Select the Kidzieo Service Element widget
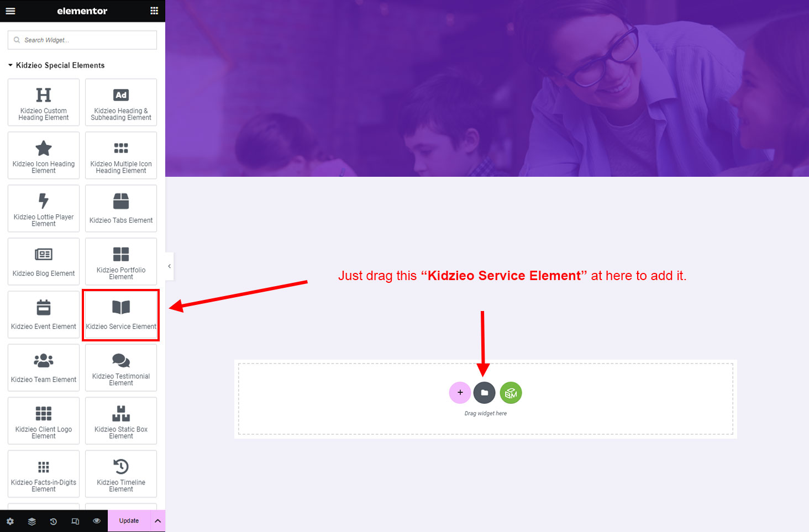Image resolution: width=809 pixels, height=532 pixels. (121, 315)
